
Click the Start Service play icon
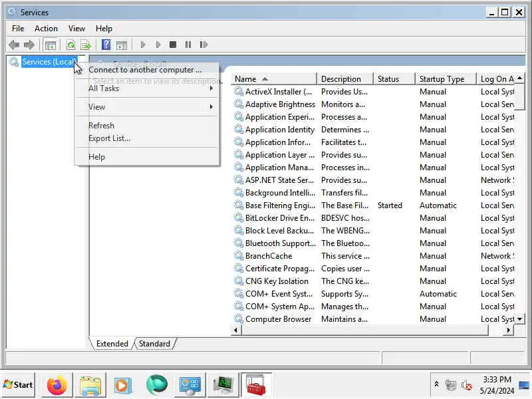pyautogui.click(x=143, y=45)
